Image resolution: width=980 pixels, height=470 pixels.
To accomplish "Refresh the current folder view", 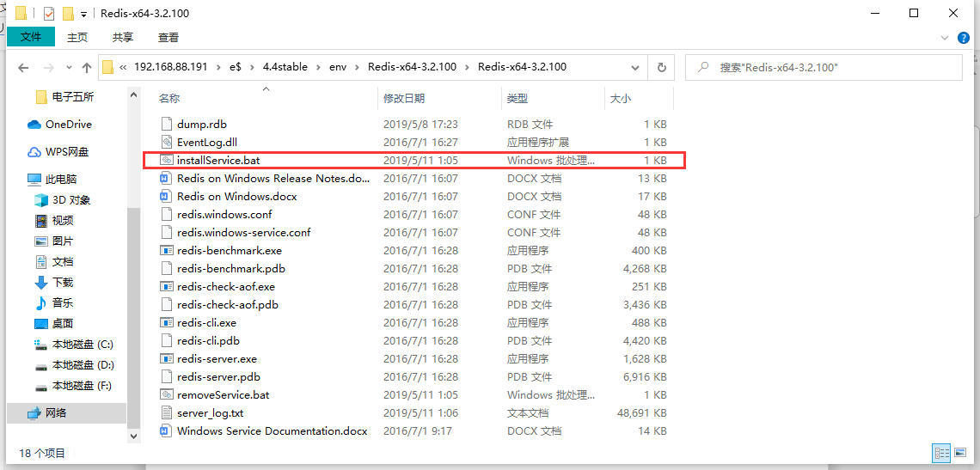I will (x=661, y=67).
